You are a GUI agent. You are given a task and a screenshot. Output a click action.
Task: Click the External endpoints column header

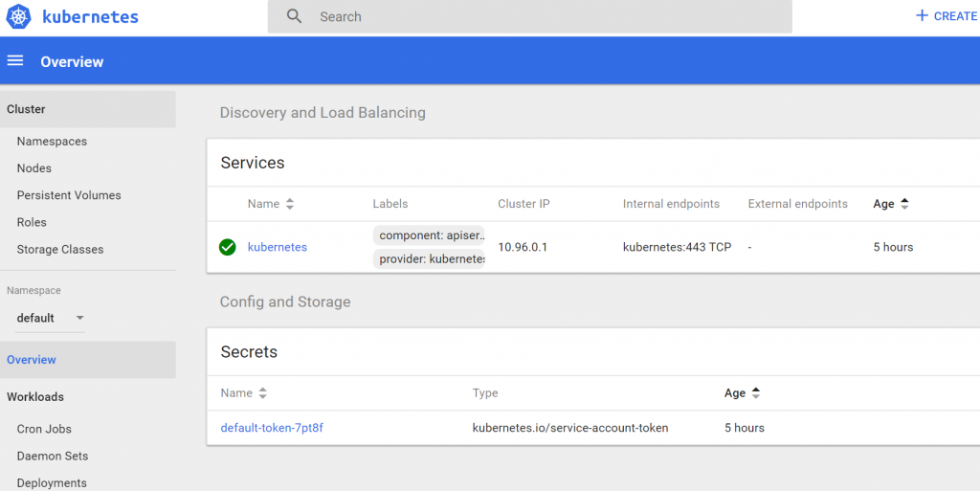click(x=797, y=204)
